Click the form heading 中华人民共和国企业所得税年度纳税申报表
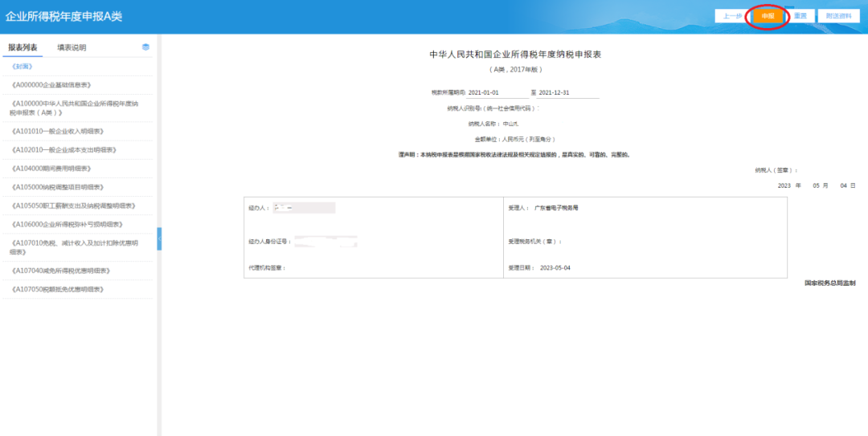Screen dimensions: 868x436 pos(515,55)
